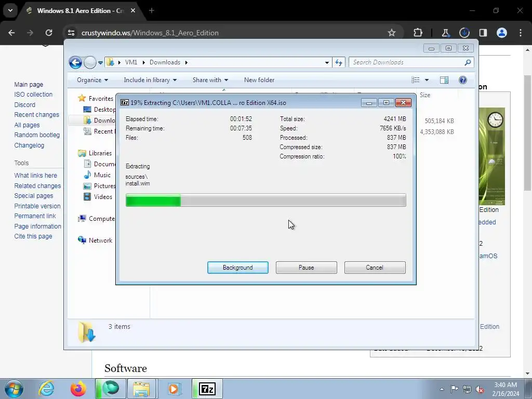Screen dimensions: 532x399
Task: Click the extraction progress bar
Action: tap(265, 200)
